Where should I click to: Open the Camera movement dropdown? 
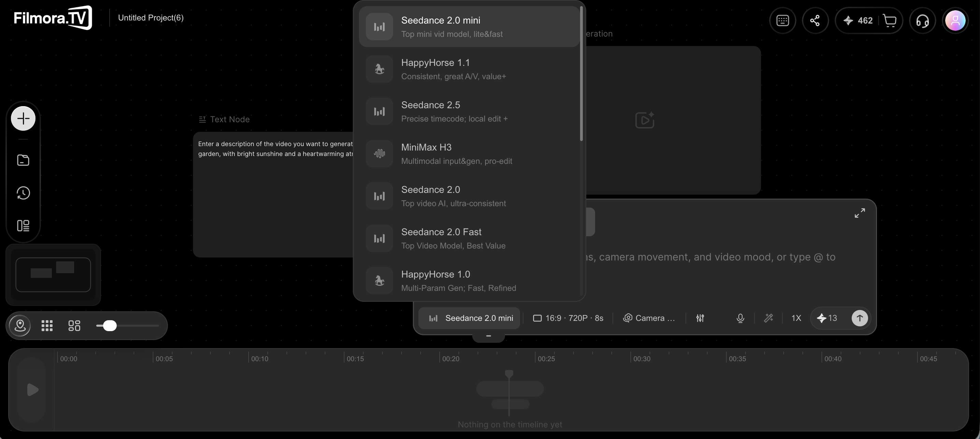pyautogui.click(x=649, y=318)
